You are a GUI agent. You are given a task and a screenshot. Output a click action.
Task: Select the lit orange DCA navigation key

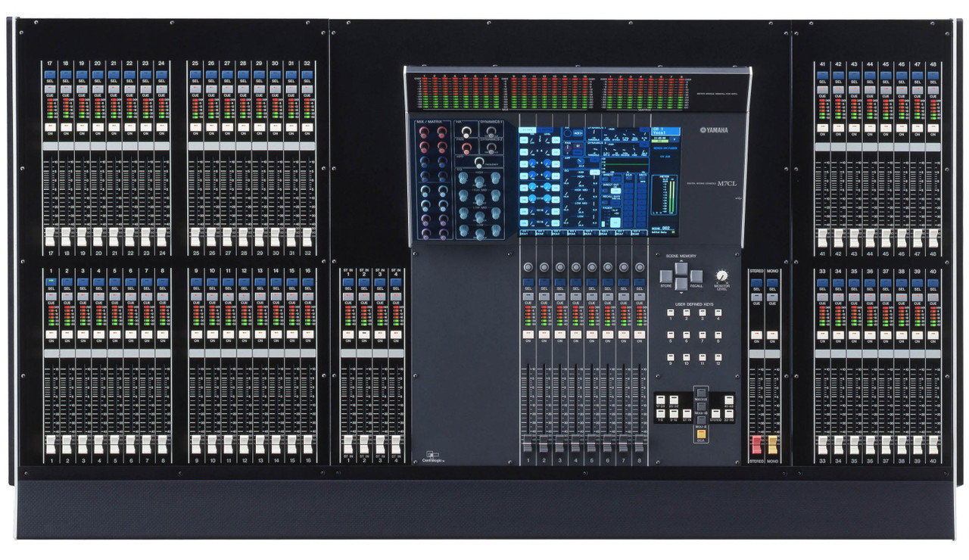click(702, 434)
